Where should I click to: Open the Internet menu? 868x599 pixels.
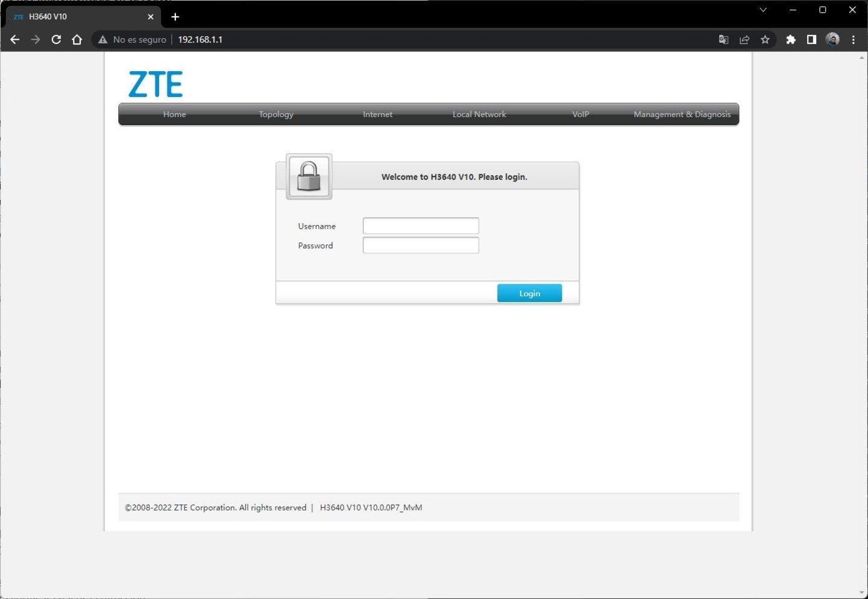coord(377,114)
